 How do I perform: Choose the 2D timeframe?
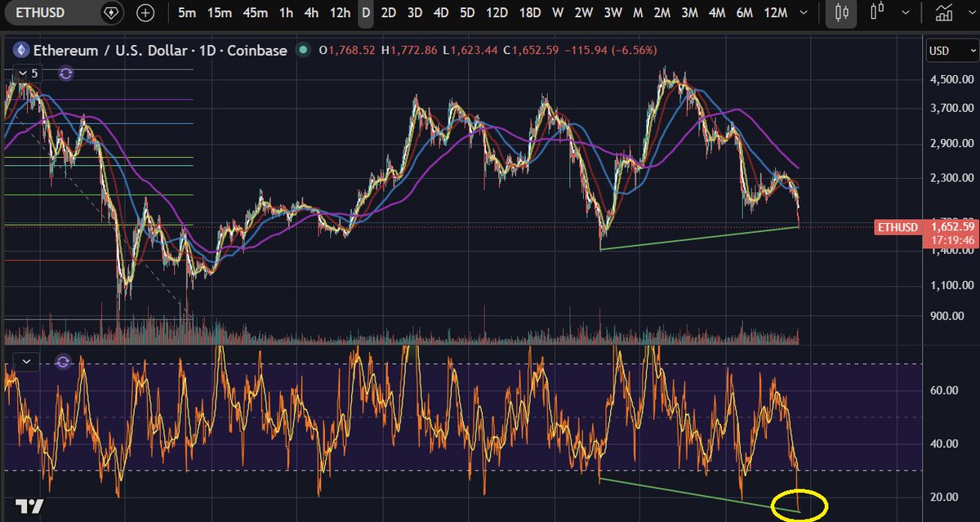click(x=389, y=13)
